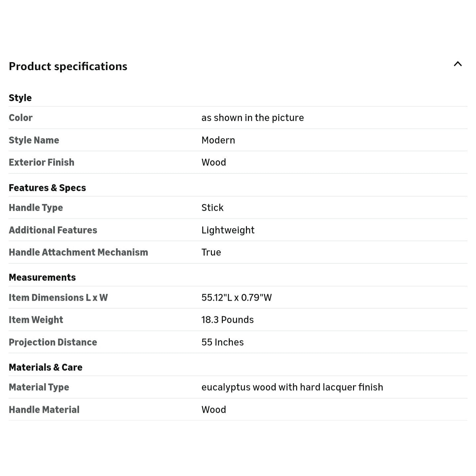Click the Handle Material label
The height and width of the screenshot is (476, 476).
(44, 410)
